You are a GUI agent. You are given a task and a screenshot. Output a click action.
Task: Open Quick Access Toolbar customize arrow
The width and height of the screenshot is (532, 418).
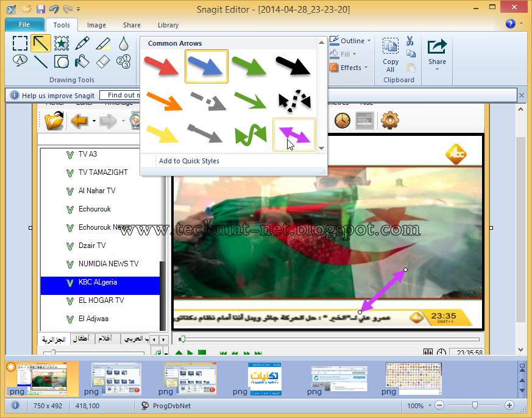(x=79, y=9)
